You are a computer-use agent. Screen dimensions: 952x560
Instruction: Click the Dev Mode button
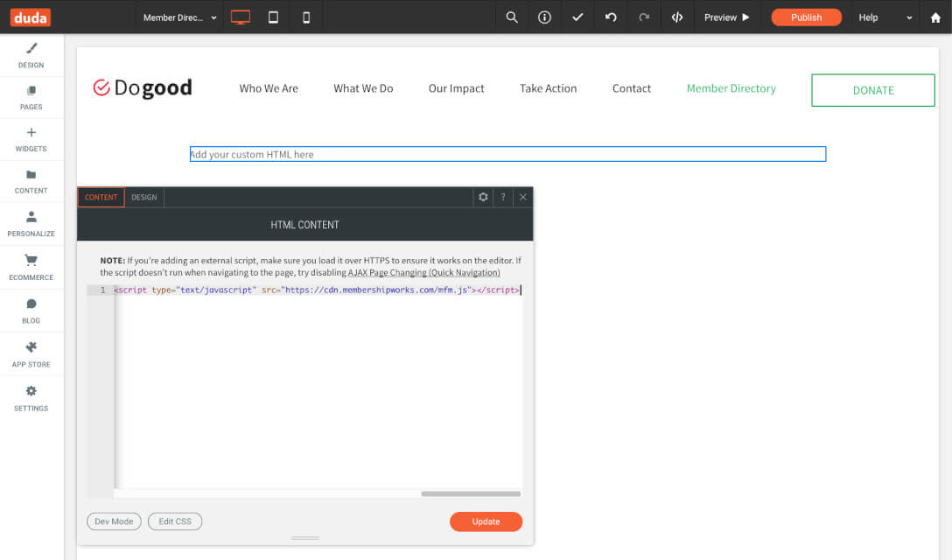[114, 521]
